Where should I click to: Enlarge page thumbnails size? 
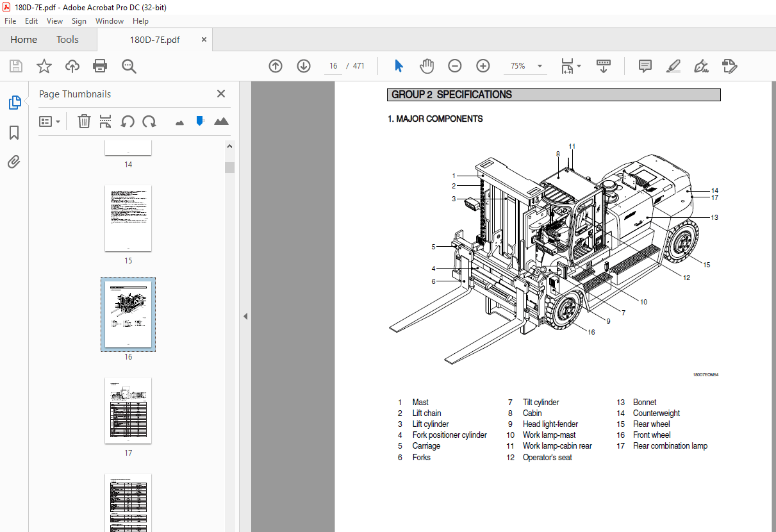pos(221,121)
